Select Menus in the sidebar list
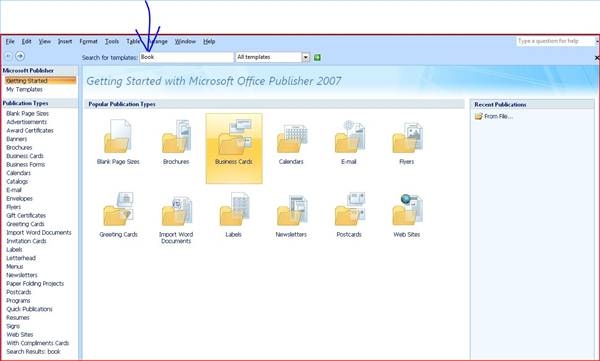 15,266
